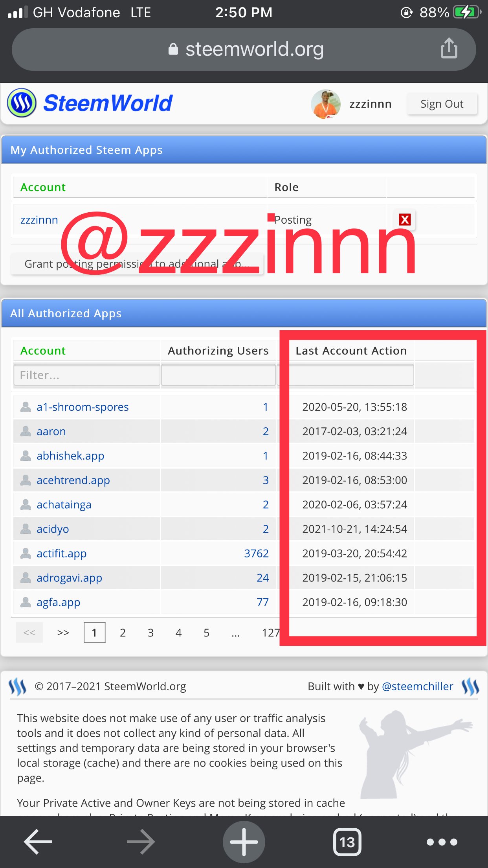The image size is (488, 868).
Task: Open the @steemchiller profile link
Action: (x=417, y=686)
